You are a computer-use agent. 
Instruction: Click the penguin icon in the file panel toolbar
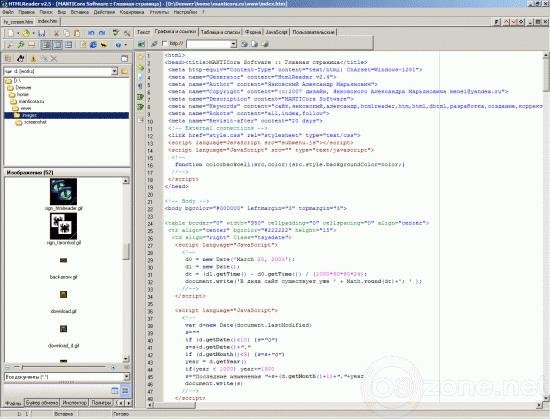(x=21, y=58)
